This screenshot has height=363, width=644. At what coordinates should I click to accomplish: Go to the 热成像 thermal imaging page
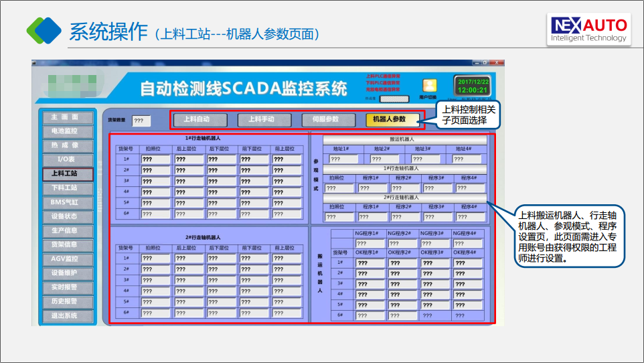[x=68, y=145]
